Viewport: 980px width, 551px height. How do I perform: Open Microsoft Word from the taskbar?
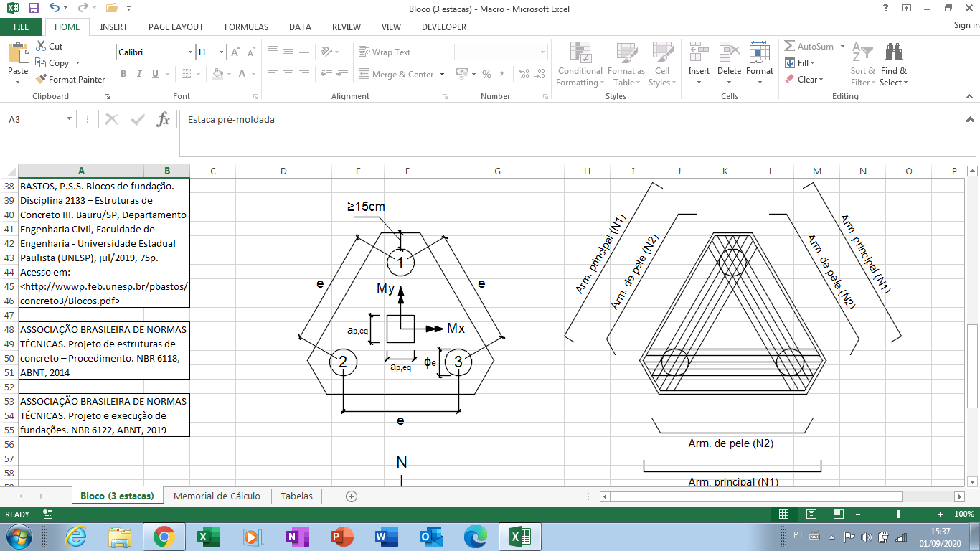click(x=385, y=537)
